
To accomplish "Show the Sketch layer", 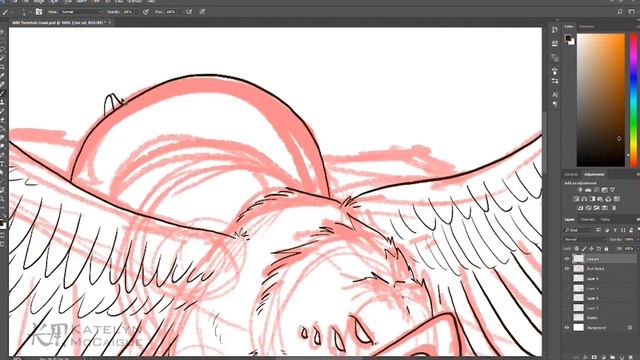I will 567,318.
